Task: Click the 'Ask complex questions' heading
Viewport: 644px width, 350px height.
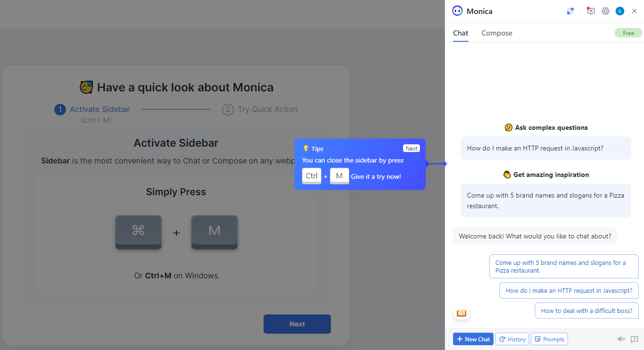Action: 546,127
